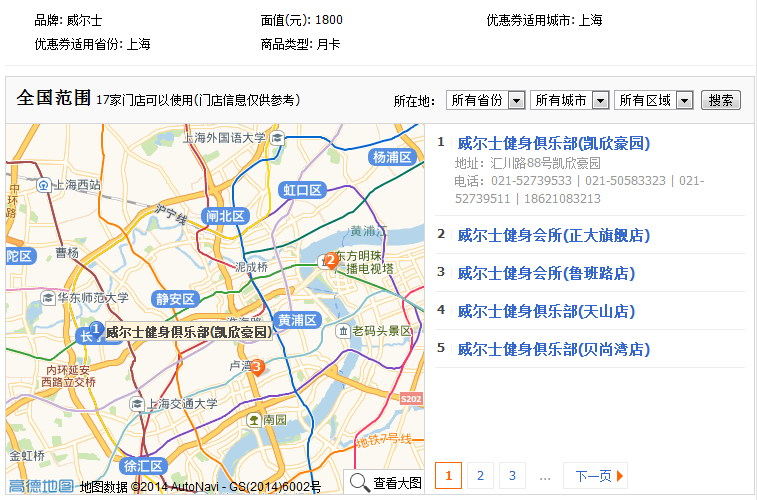Open 威尔士健身会所(鲁班路店) store link
The width and height of the screenshot is (757, 500).
[x=546, y=273]
